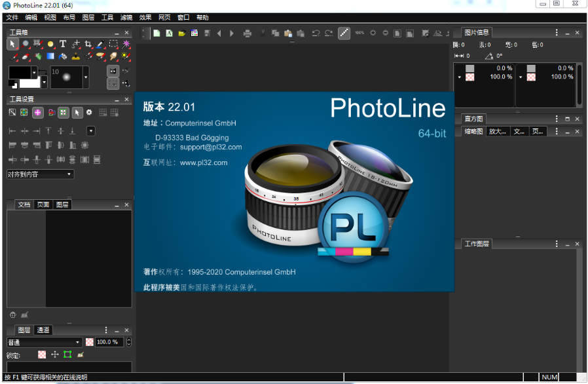Toggle the magenta plus button in tool settings

coord(37,113)
